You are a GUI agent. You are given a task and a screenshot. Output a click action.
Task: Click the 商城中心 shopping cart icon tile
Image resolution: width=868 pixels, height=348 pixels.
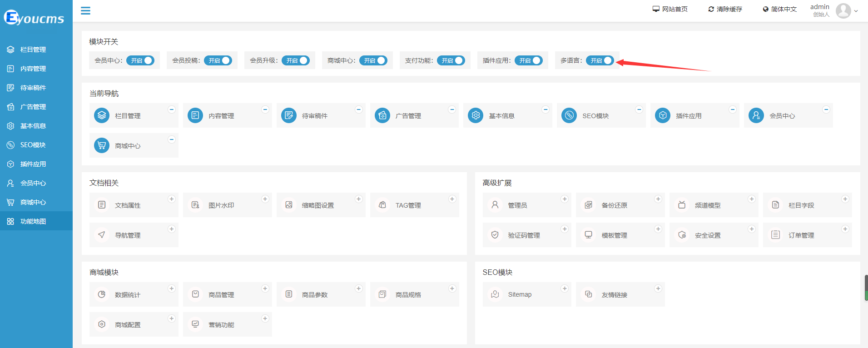coord(102,145)
